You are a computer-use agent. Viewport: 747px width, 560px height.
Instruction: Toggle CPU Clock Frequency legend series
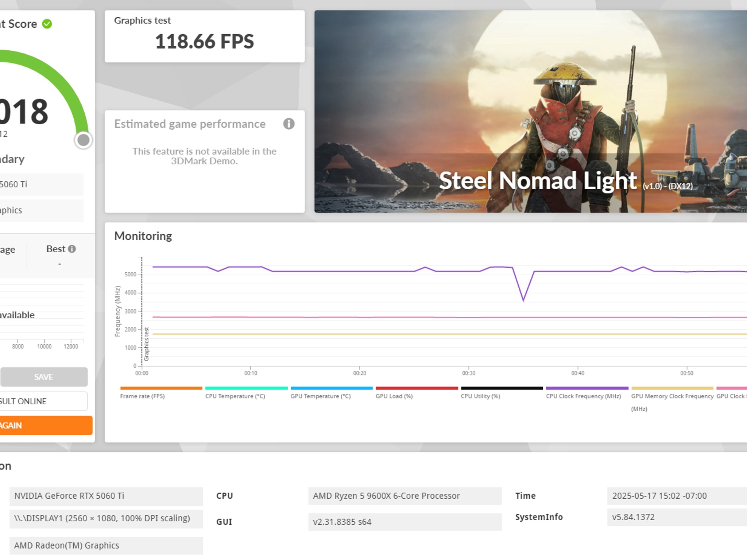[587, 393]
